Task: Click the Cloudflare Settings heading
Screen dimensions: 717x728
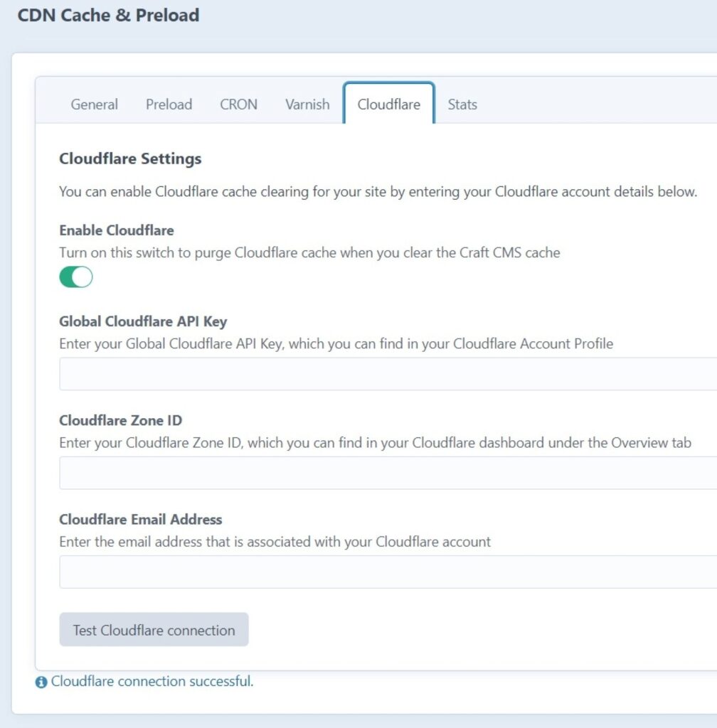Action: pyautogui.click(x=130, y=159)
